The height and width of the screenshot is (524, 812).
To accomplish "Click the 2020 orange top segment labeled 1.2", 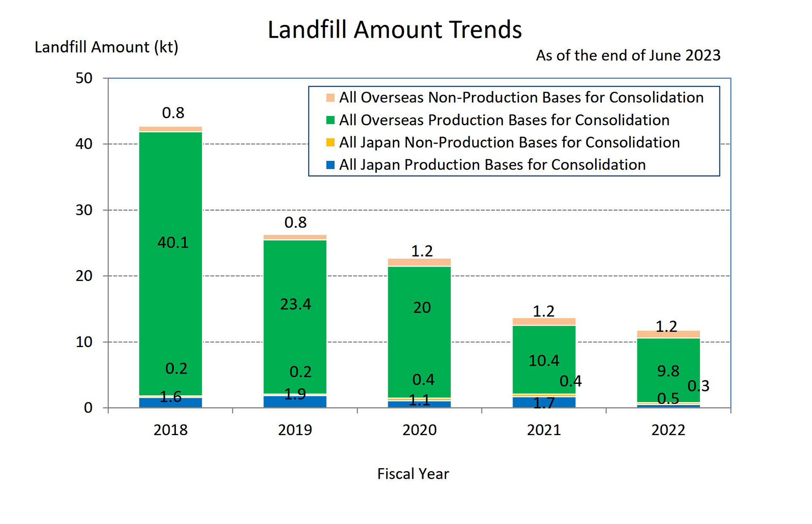I will tap(419, 262).
